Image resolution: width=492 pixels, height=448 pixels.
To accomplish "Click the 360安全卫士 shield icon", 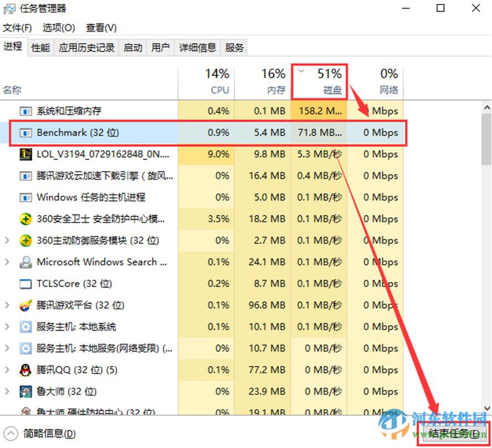I will tap(26, 219).
